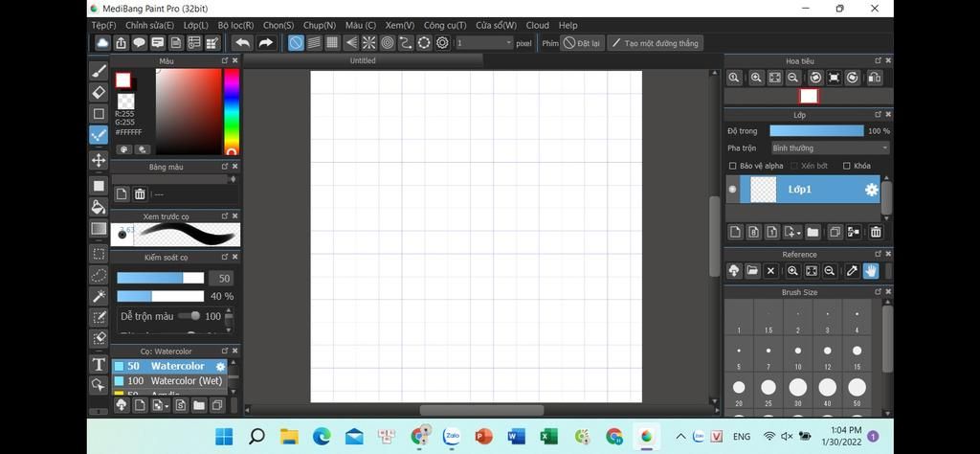The height and width of the screenshot is (454, 980).
Task: Click the Redo arrow
Action: coord(266,43)
